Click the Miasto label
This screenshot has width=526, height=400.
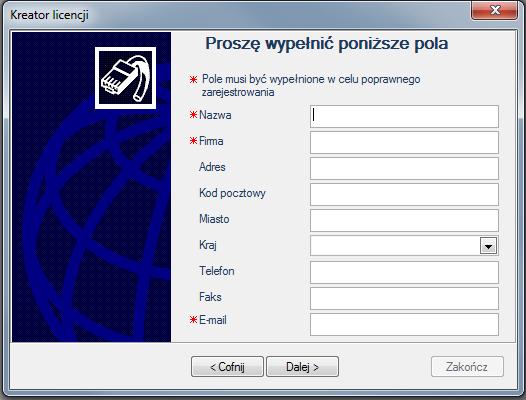click(214, 219)
